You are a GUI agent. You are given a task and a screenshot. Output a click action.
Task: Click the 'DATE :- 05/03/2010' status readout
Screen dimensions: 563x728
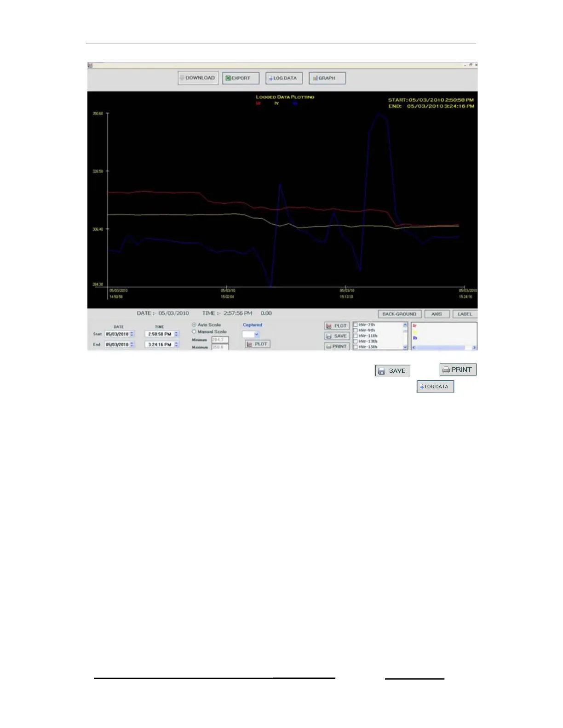coord(163,313)
